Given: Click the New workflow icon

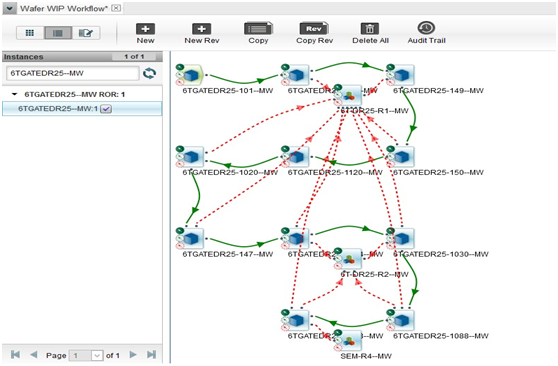Looking at the screenshot, I should [x=145, y=29].
